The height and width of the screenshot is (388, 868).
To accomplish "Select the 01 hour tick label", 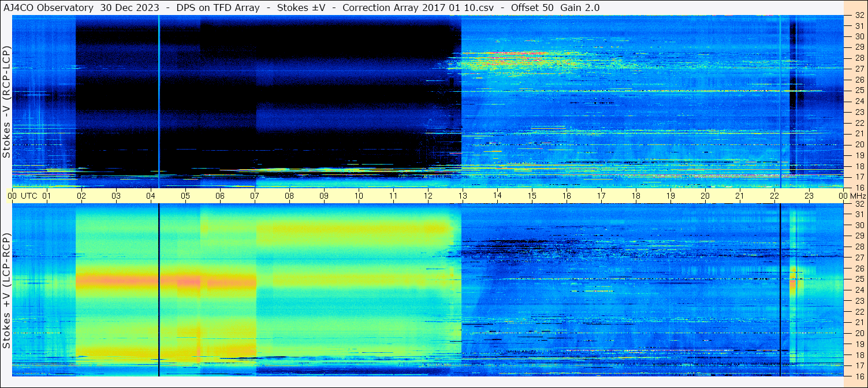I will click(x=47, y=196).
